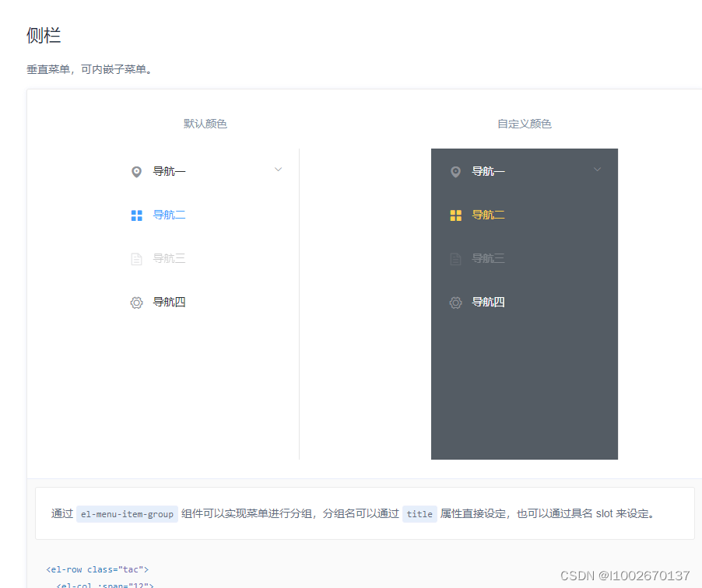The image size is (702, 588).
Task: Click the document icon of disabled 导航三
Action: [136, 258]
